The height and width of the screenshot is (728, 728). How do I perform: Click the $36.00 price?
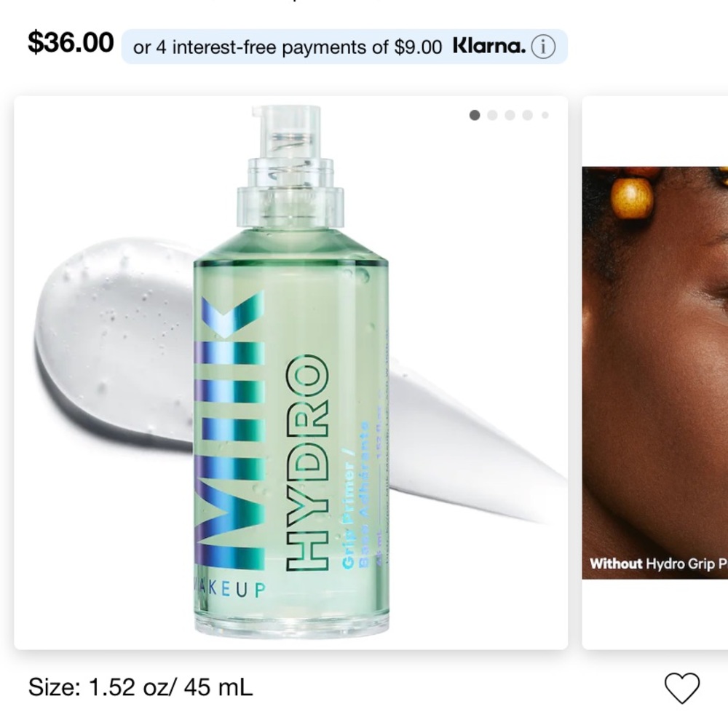pos(71,42)
